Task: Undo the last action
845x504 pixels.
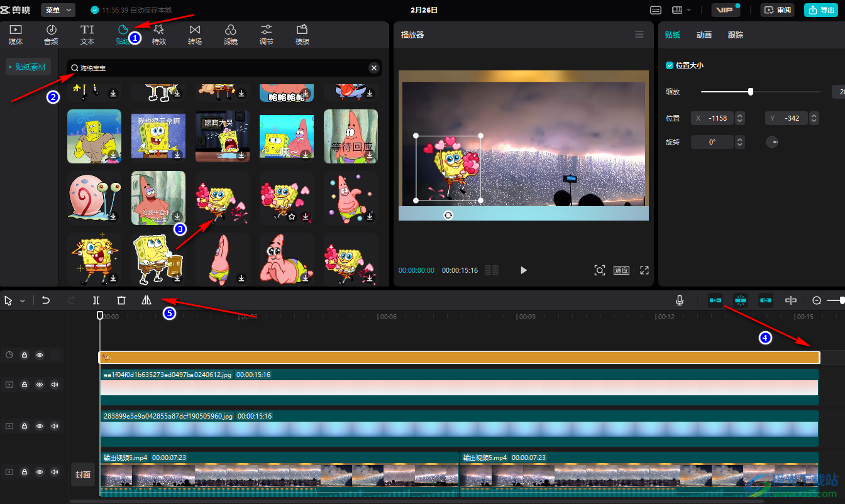Action: click(x=46, y=300)
